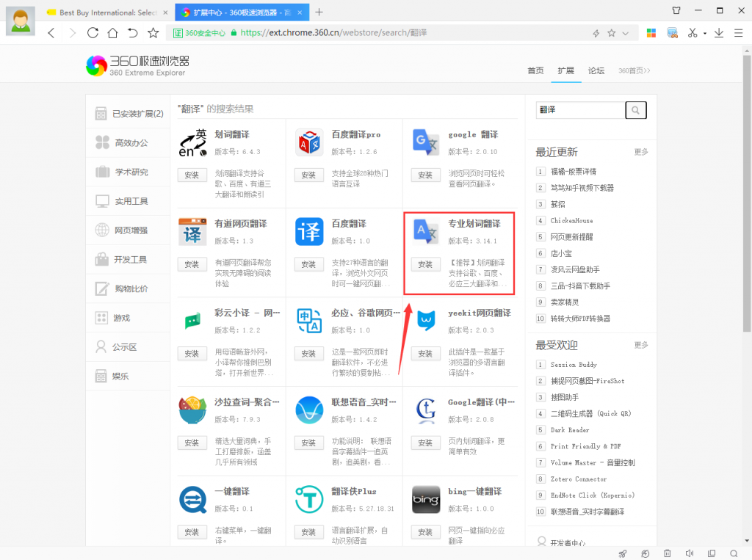Switch to Best Buy International tab
This screenshot has height=560, width=752.
(x=107, y=12)
